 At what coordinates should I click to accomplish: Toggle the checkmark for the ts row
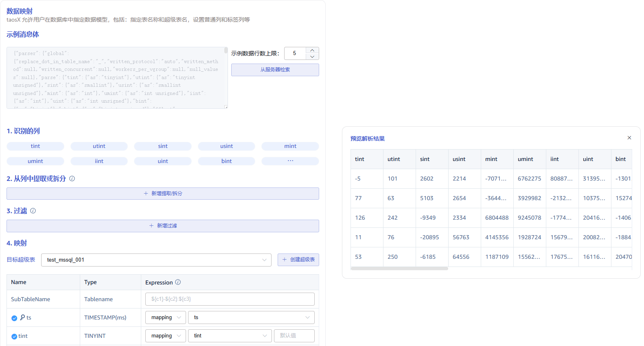click(14, 318)
